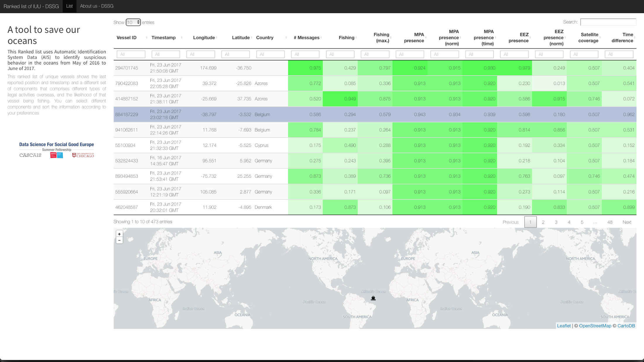This screenshot has height=362, width=644.
Task: Sort by MPA presence (time) header
Action: point(479,38)
